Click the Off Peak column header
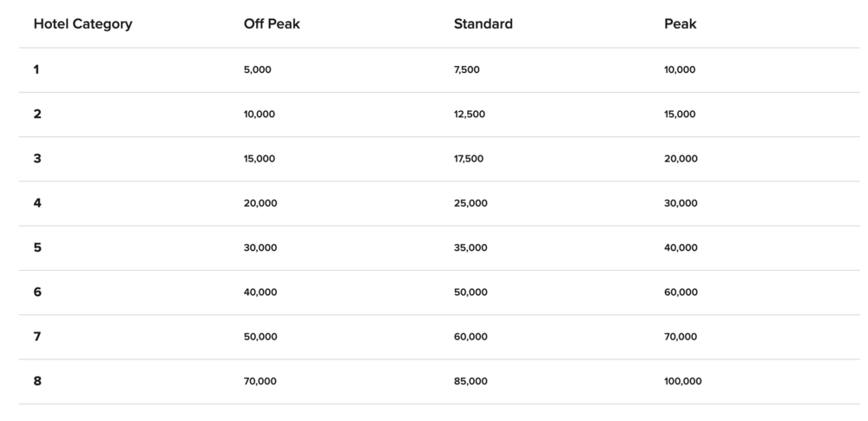Viewport: 868px width, 421px height. tap(272, 24)
